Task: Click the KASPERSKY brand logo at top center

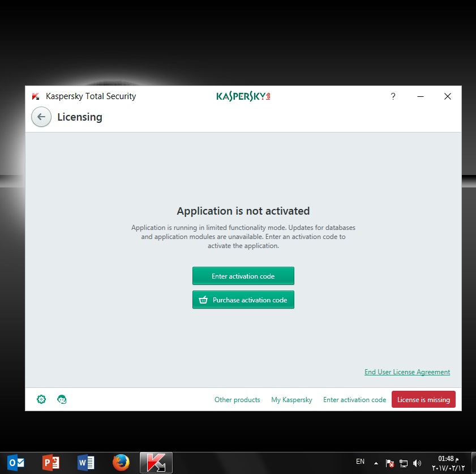Action: pos(243,96)
